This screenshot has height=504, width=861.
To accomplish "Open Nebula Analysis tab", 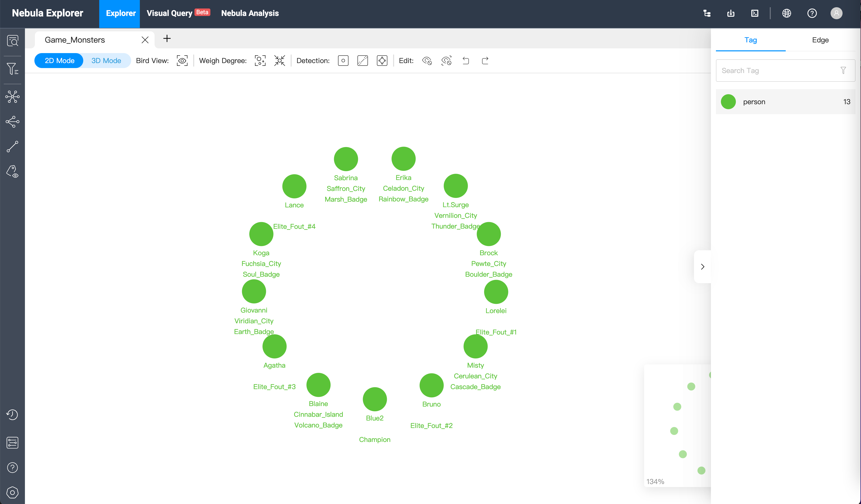I will coord(250,13).
